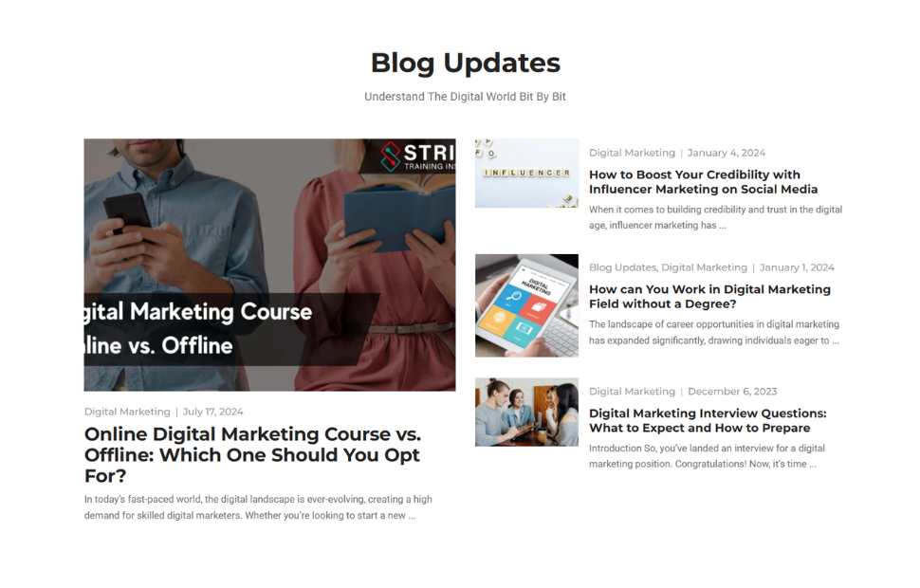The height and width of the screenshot is (588, 920).
Task: Open 'Online Digital Marketing Course vs. Offline' article title
Action: pyautogui.click(x=253, y=455)
